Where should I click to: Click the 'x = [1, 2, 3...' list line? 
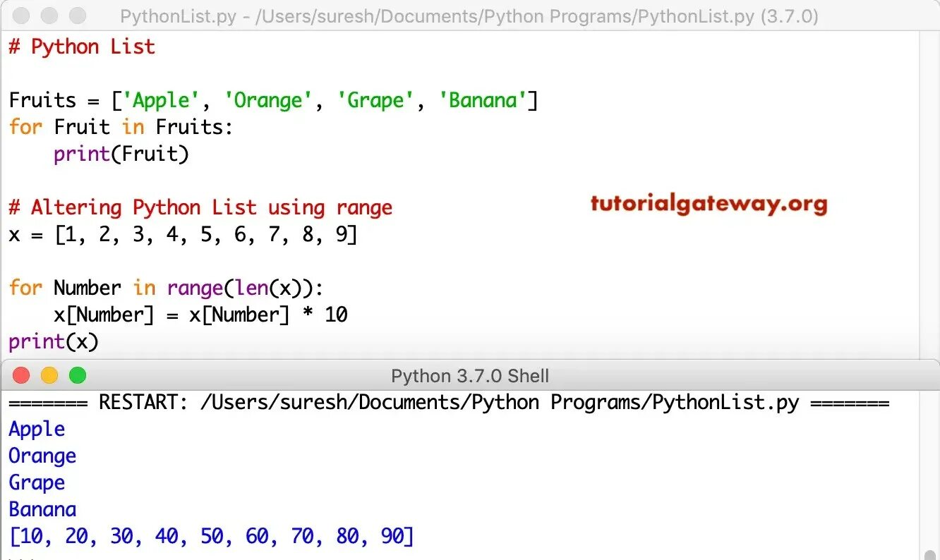point(183,234)
